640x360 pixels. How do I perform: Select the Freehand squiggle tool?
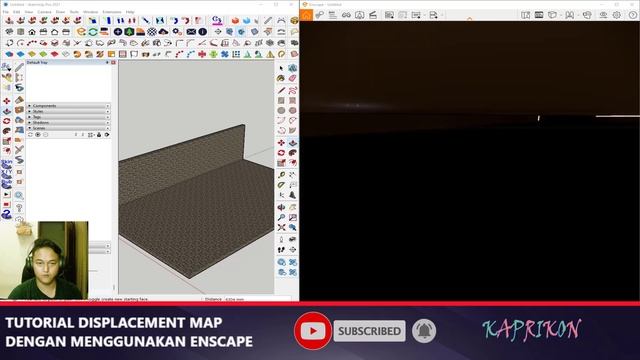292,90
